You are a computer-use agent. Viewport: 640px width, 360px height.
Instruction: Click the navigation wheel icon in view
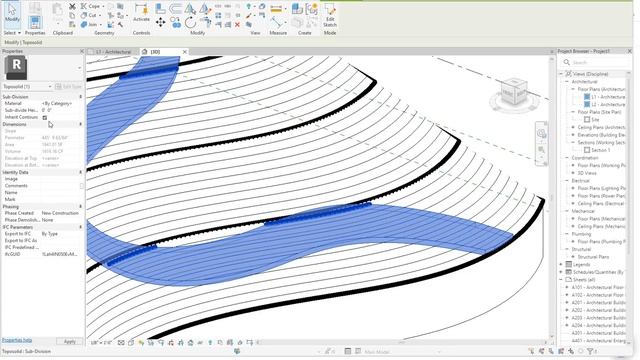click(542, 133)
